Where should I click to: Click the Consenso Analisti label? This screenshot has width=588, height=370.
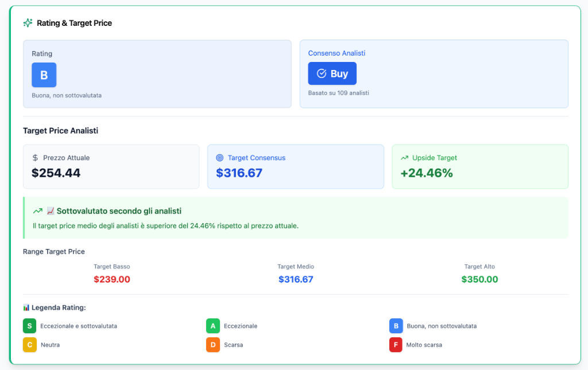[336, 53]
